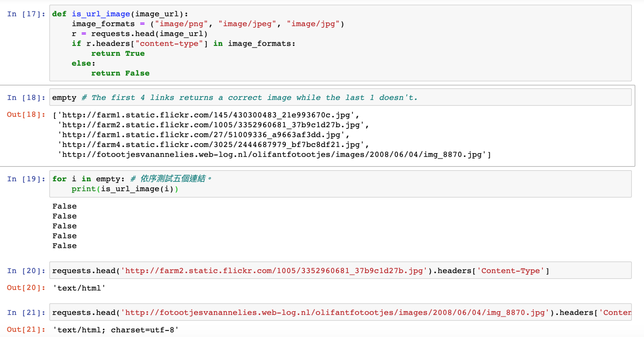Screen dimensions: 644x337
Task: Click the fotootjesvanannelies URL string in cell 21
Action: 335,312
